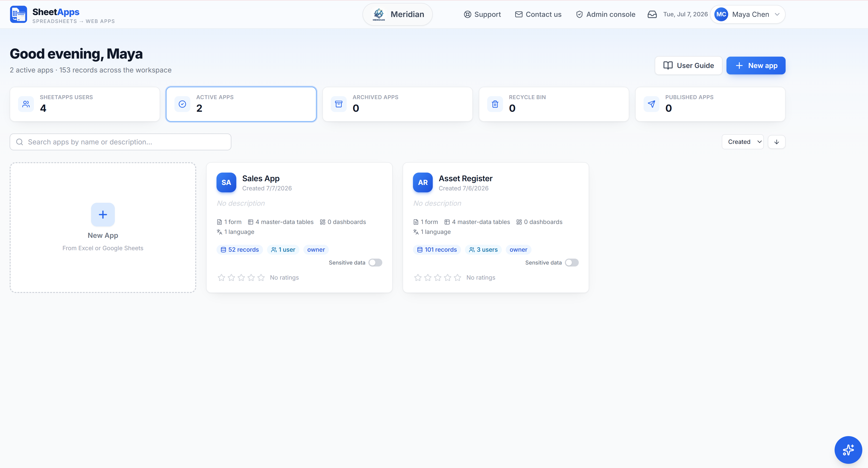Open the User Guide
868x468 pixels.
point(688,65)
